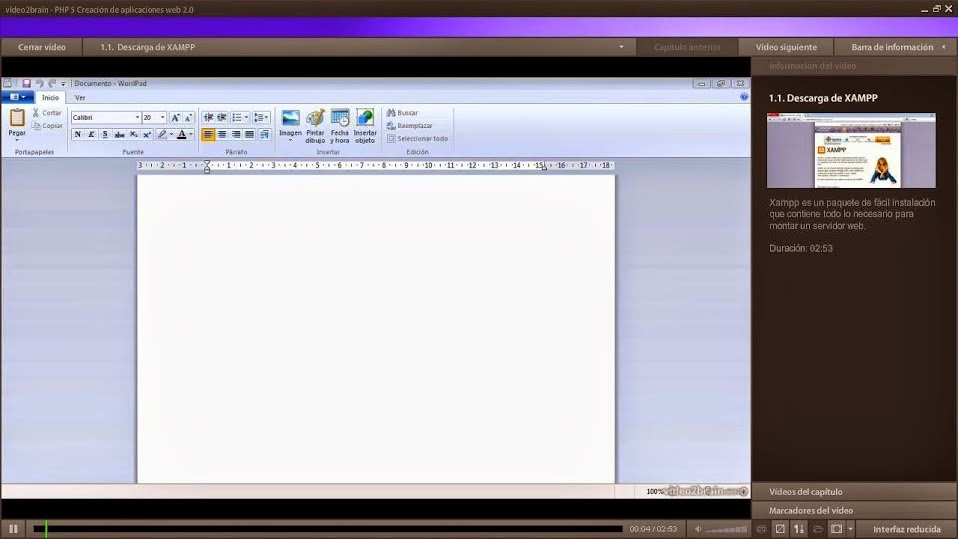The width and height of the screenshot is (958, 539).
Task: Toggle bold with the N button
Action: [x=78, y=134]
